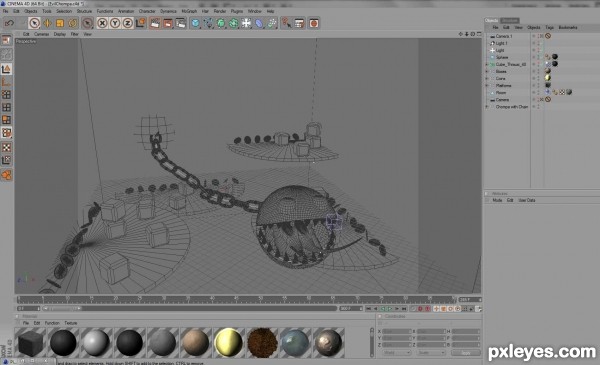Expand the Coins group

(487, 79)
